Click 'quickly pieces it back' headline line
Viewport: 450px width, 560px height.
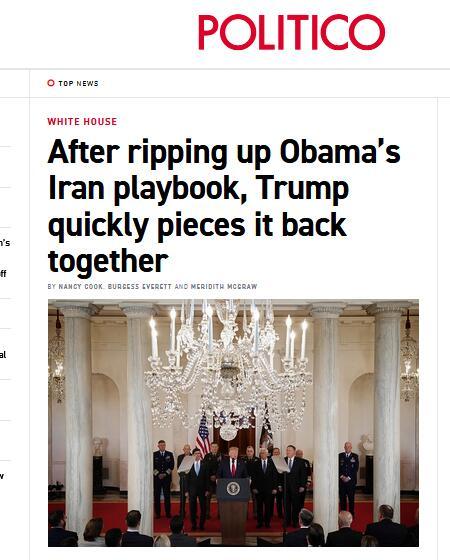[x=197, y=225]
